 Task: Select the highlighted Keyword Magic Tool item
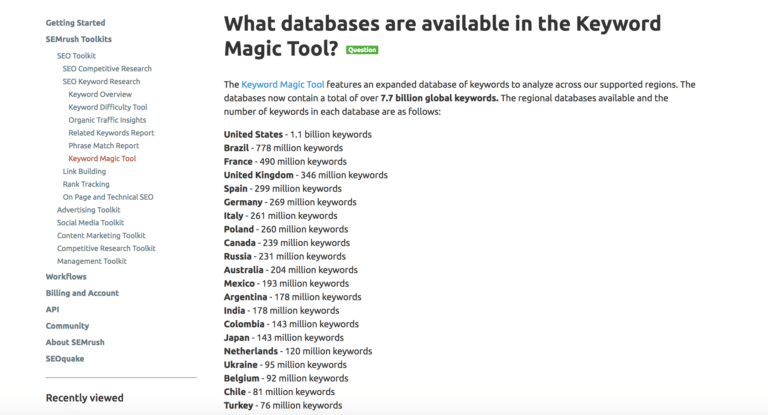click(x=102, y=158)
